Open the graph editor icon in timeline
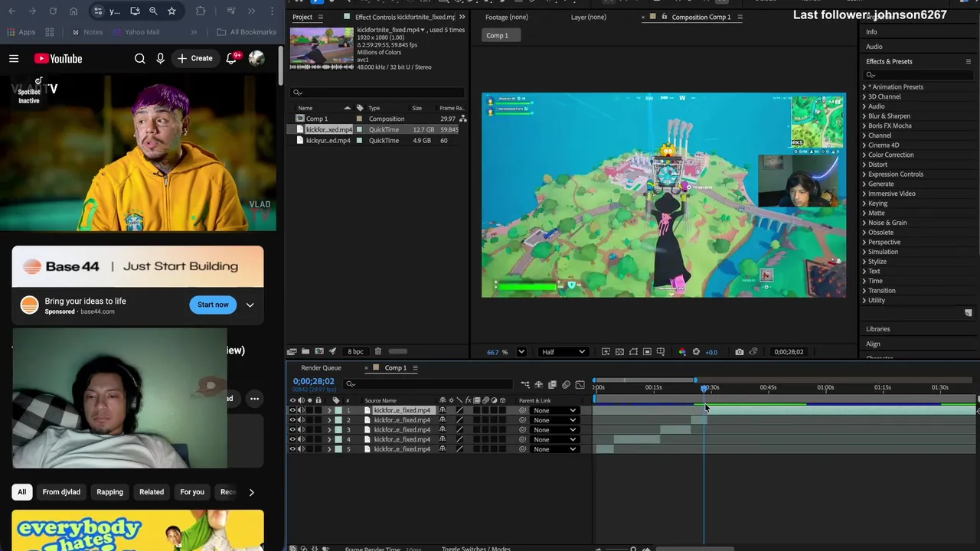The width and height of the screenshot is (980, 551). 580,384
